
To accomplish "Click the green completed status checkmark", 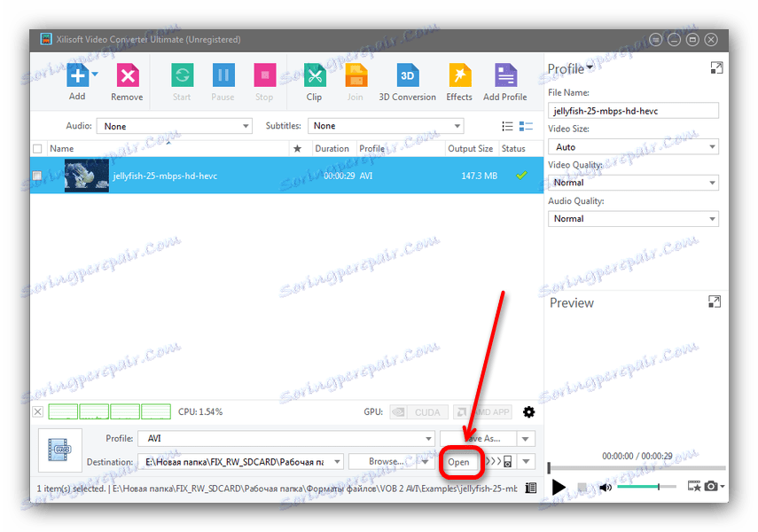I will pyautogui.click(x=521, y=175).
